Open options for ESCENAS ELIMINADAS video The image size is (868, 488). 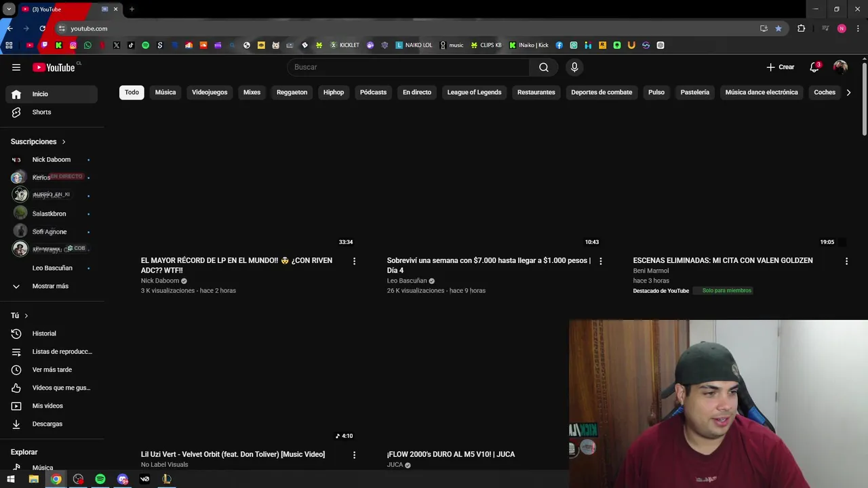point(846,261)
